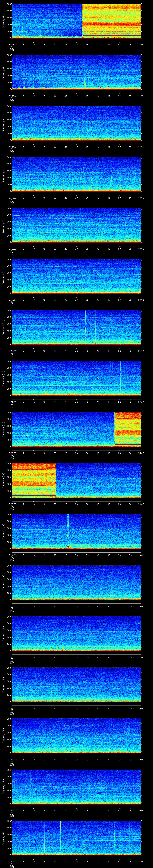Select the spectrogram panel starting at 6:20:00
Viewport: 153px width, 868px height.
click(77, 327)
